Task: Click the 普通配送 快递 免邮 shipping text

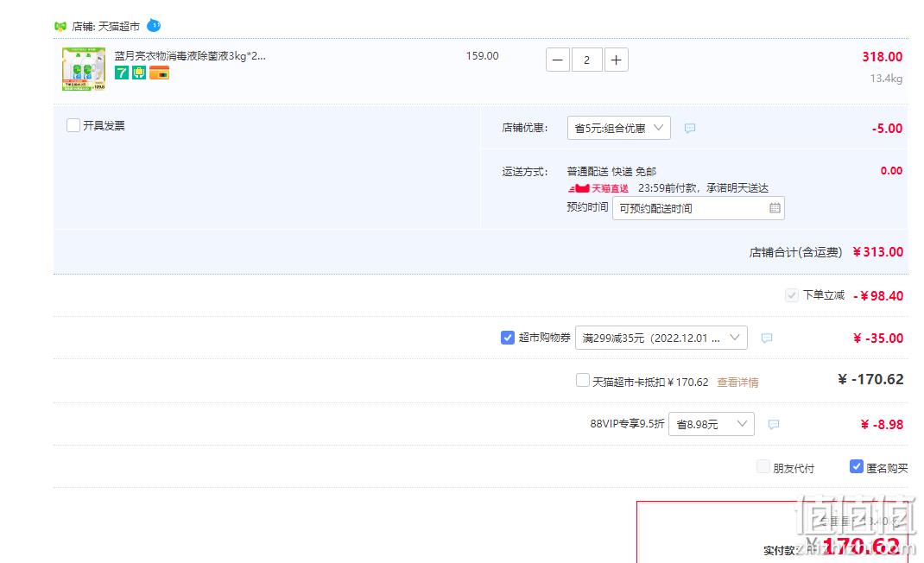Action: click(x=611, y=172)
